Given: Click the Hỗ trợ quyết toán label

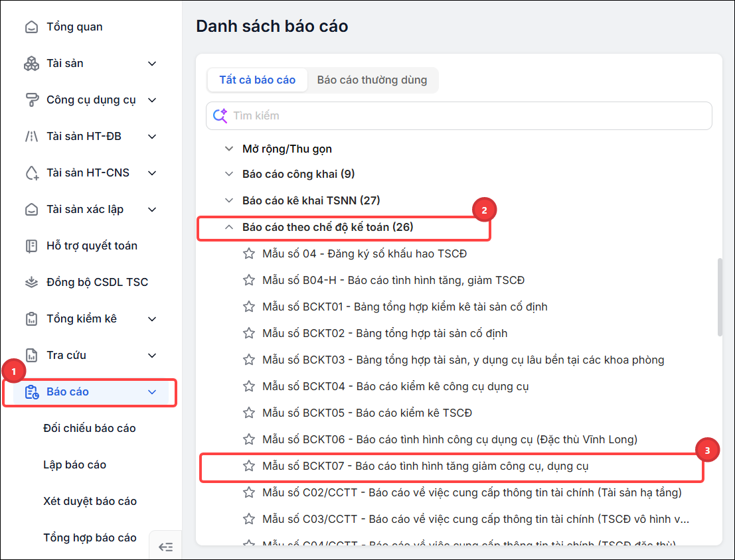Looking at the screenshot, I should [92, 245].
